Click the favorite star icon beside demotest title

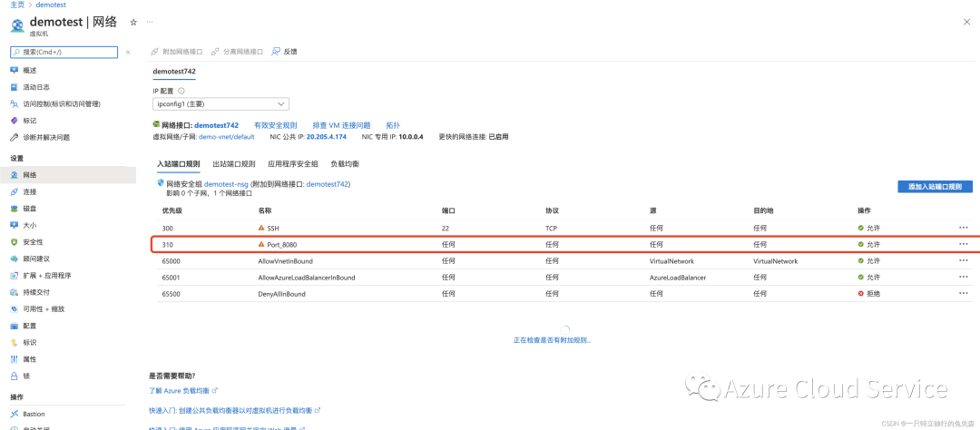[x=133, y=22]
